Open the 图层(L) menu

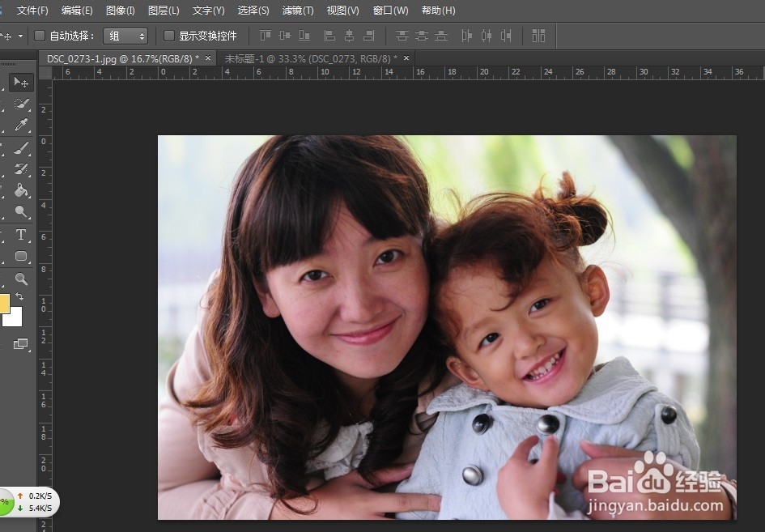(x=164, y=11)
